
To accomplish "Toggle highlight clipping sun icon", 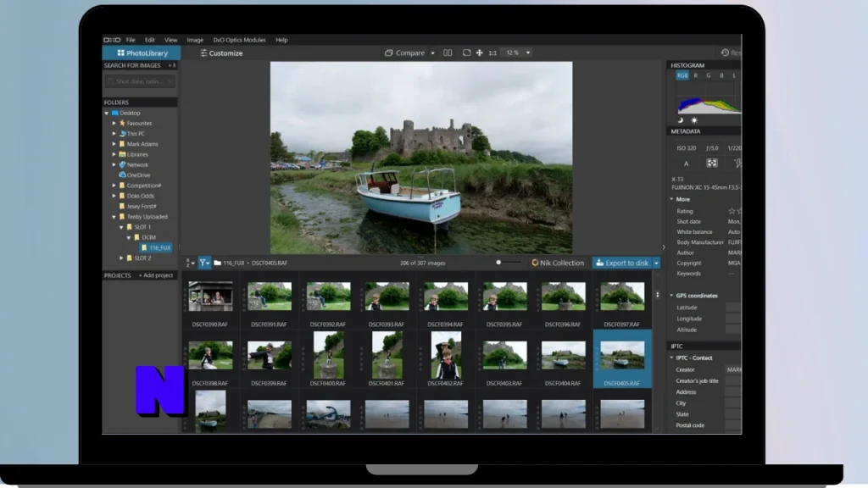I will pyautogui.click(x=694, y=120).
